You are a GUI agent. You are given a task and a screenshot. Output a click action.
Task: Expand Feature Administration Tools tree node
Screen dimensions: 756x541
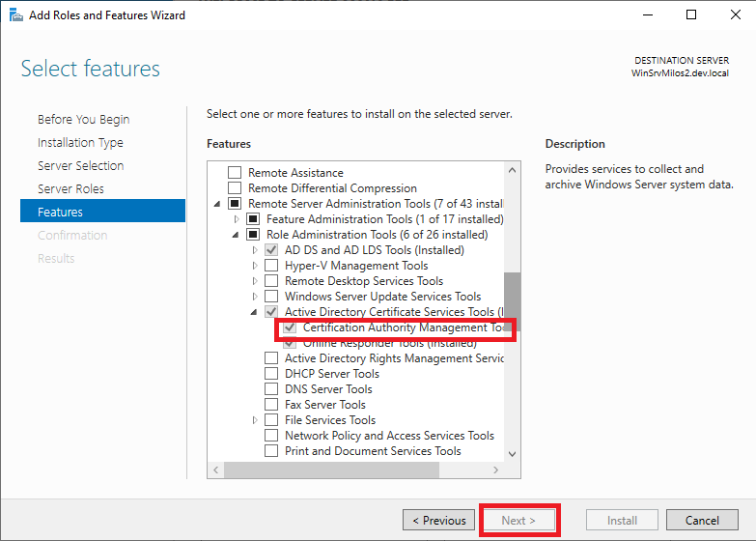237,219
